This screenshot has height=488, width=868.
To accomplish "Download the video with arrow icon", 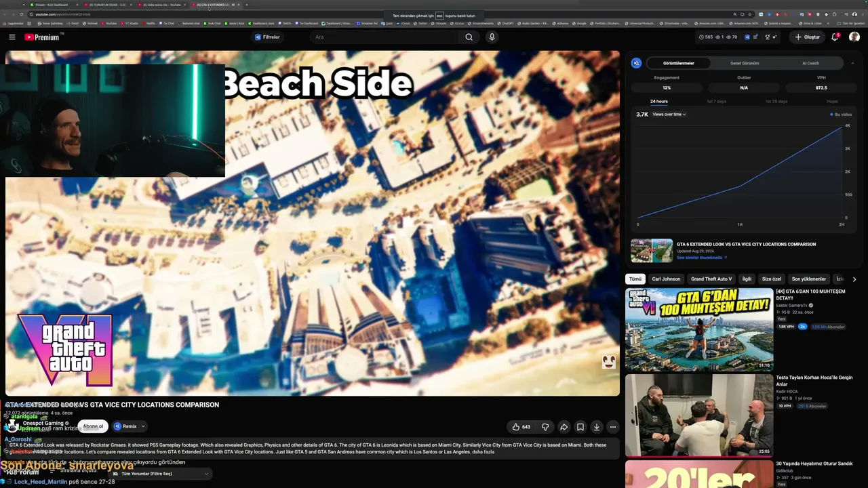I will (x=597, y=427).
